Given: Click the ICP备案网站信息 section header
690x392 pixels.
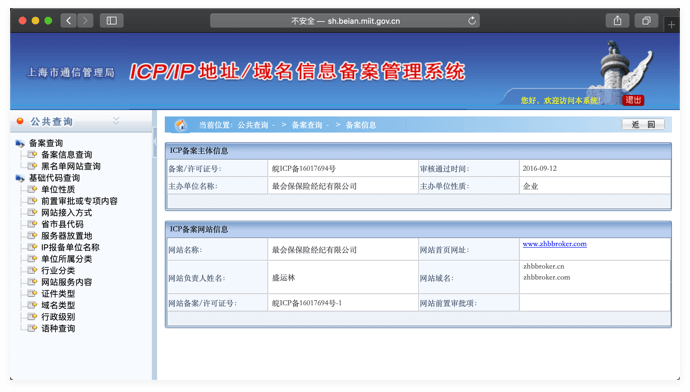Looking at the screenshot, I should coord(199,229).
